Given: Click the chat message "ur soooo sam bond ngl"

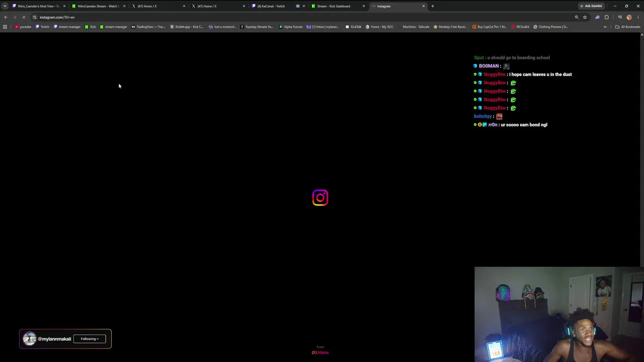Looking at the screenshot, I should tap(524, 125).
